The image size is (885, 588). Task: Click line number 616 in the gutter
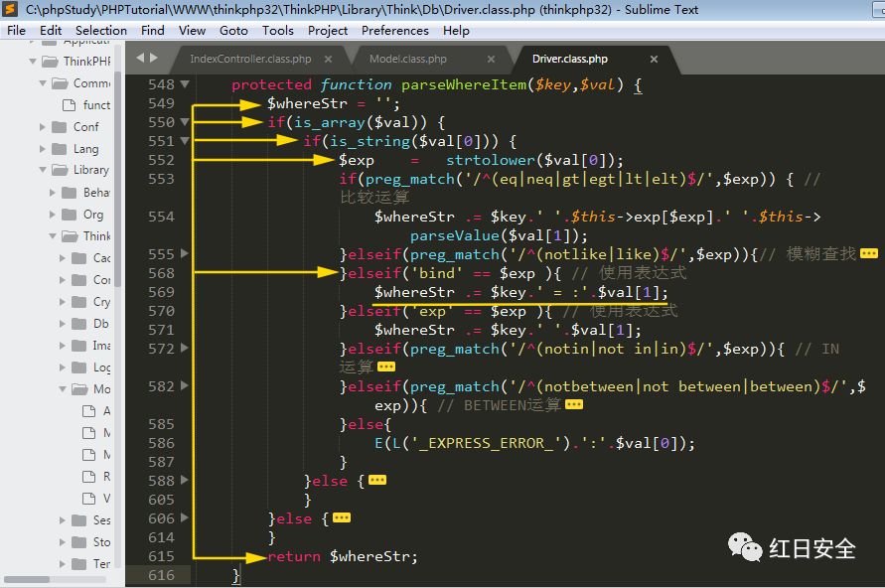tap(162, 575)
